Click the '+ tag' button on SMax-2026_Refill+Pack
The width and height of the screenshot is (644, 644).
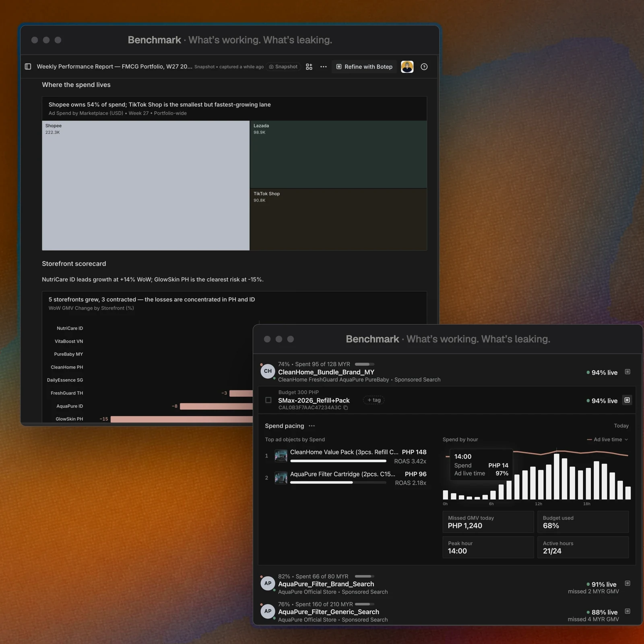pos(374,400)
